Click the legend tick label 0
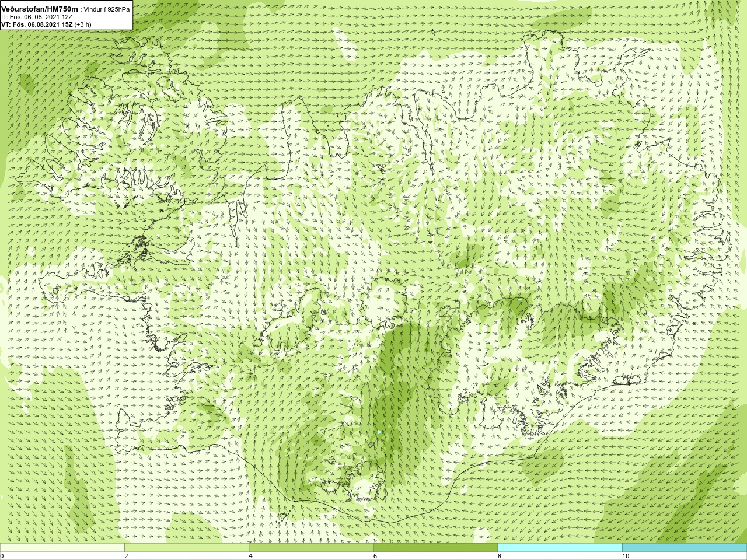The height and width of the screenshot is (560, 747). (2, 556)
